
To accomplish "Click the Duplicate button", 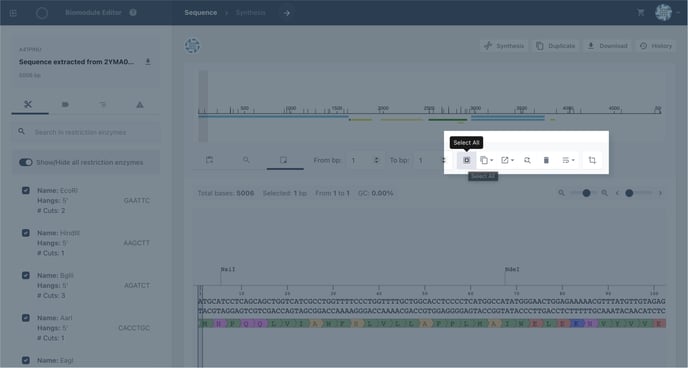I will pyautogui.click(x=555, y=46).
